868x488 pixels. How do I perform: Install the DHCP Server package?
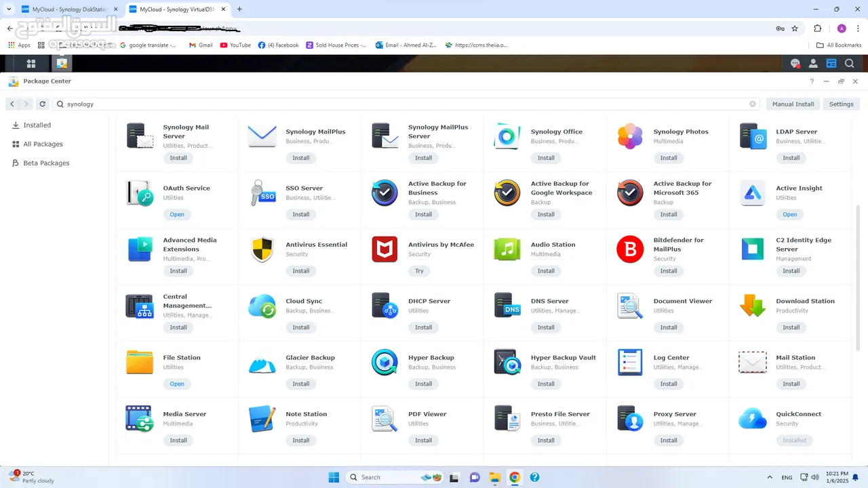[423, 327]
